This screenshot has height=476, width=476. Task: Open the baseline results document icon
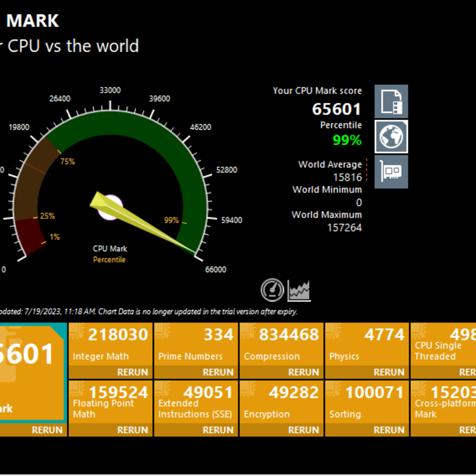point(391,101)
